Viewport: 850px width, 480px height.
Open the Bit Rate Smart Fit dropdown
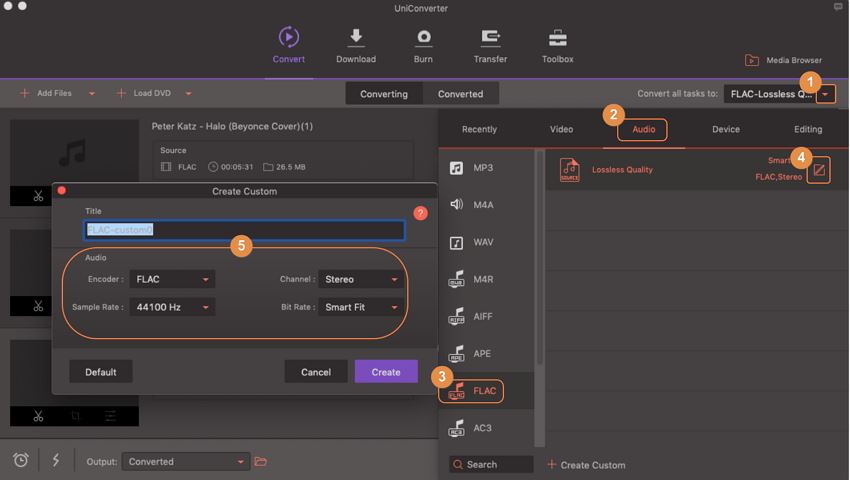click(x=361, y=307)
